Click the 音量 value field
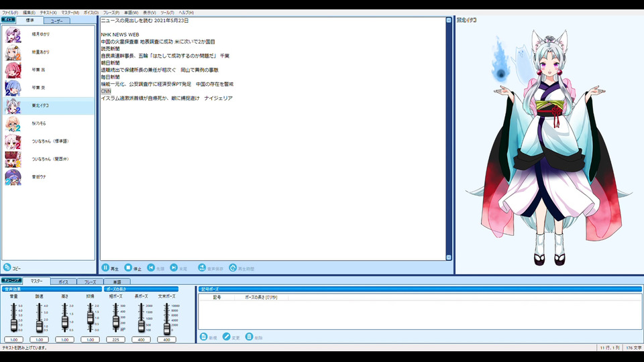Screen dimensions: 644x362 pos(14,339)
